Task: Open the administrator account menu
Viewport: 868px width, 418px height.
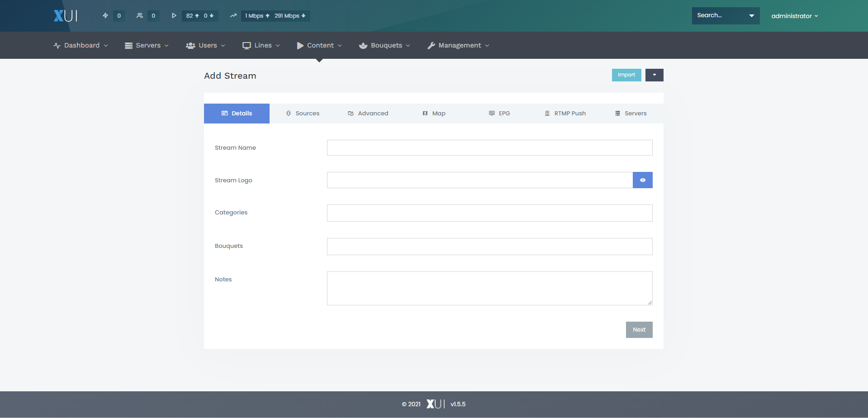Action: point(795,16)
